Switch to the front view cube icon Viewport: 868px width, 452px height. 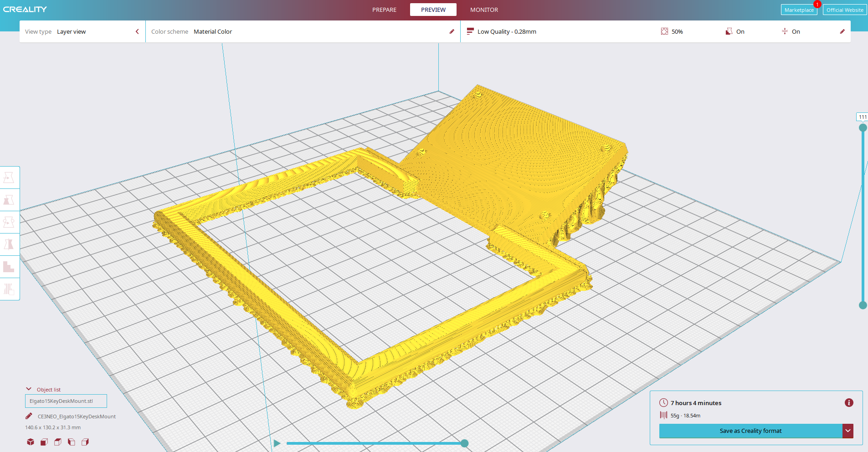coord(44,442)
